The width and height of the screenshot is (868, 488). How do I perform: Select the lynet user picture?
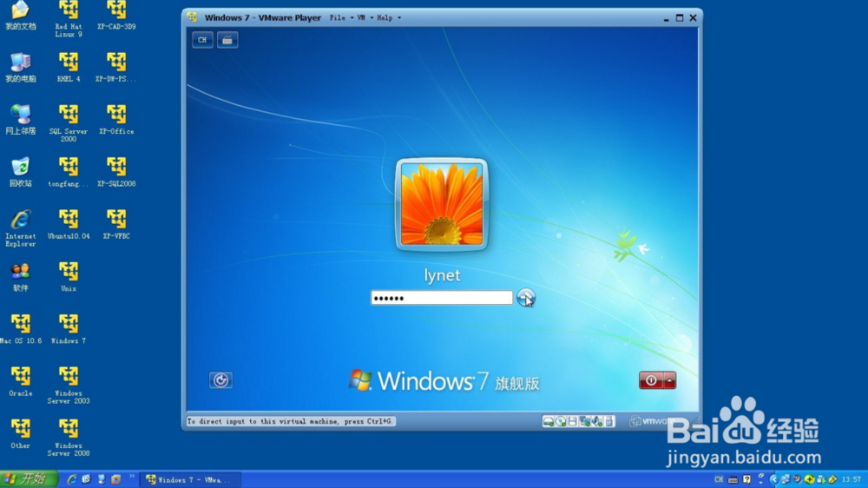[x=442, y=204]
